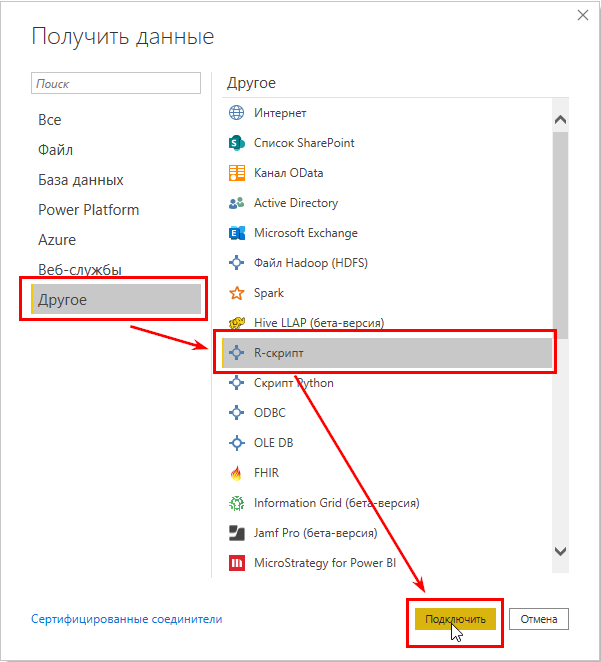Pick the OLE DB text label

(x=273, y=443)
